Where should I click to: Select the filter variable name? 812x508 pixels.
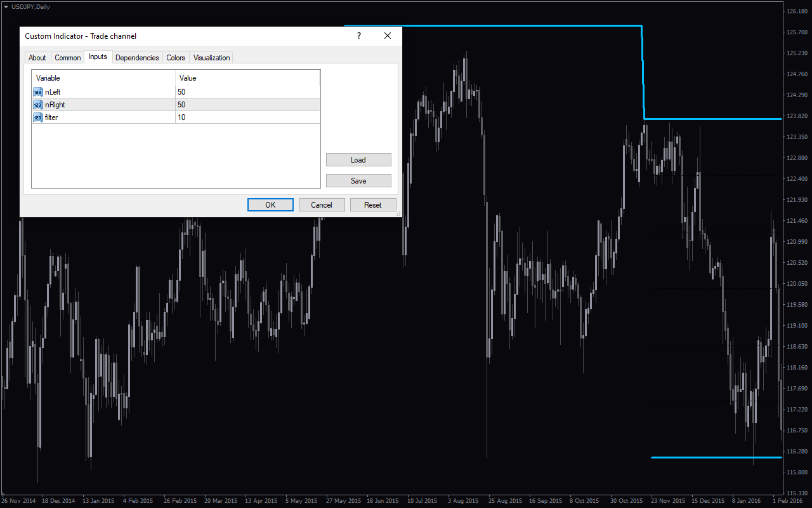(51, 117)
